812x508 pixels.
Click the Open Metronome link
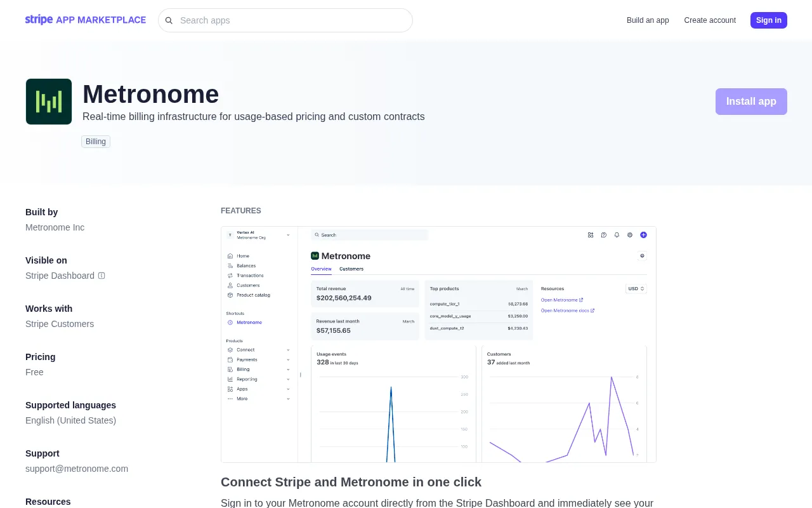(562, 300)
